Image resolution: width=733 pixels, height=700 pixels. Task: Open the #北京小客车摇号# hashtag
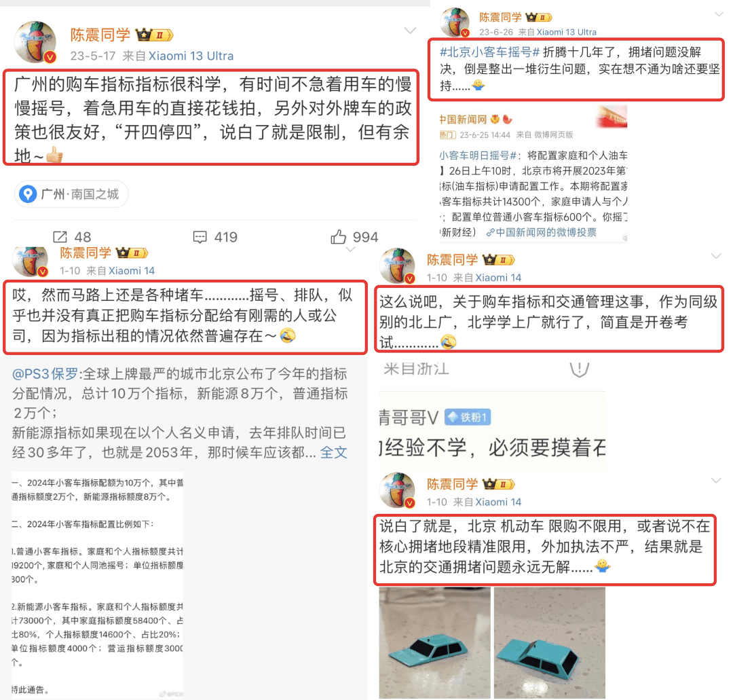click(489, 52)
